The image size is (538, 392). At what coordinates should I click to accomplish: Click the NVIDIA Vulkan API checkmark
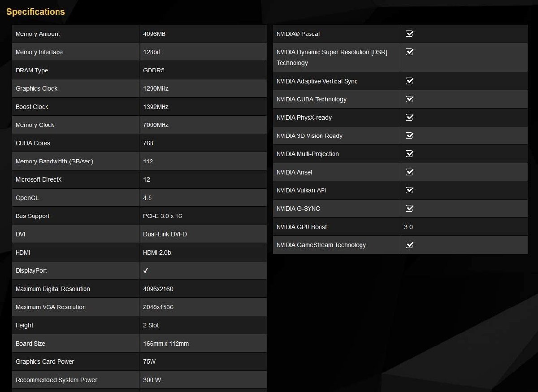pyautogui.click(x=409, y=190)
